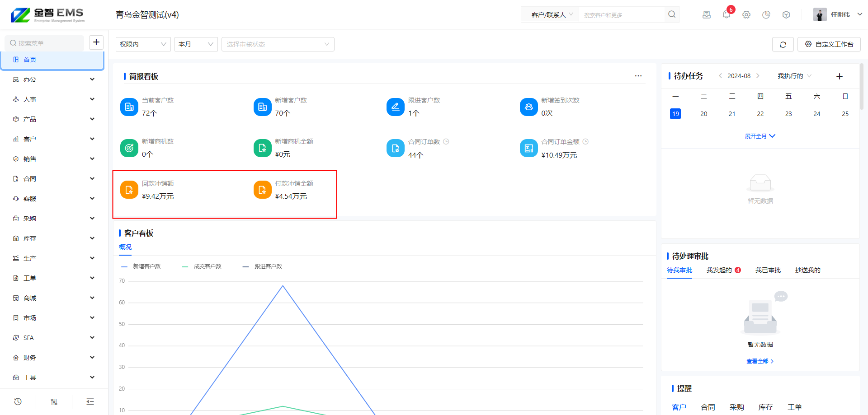Click the 搜索菜单 search field
The height and width of the screenshot is (415, 868).
tap(44, 43)
